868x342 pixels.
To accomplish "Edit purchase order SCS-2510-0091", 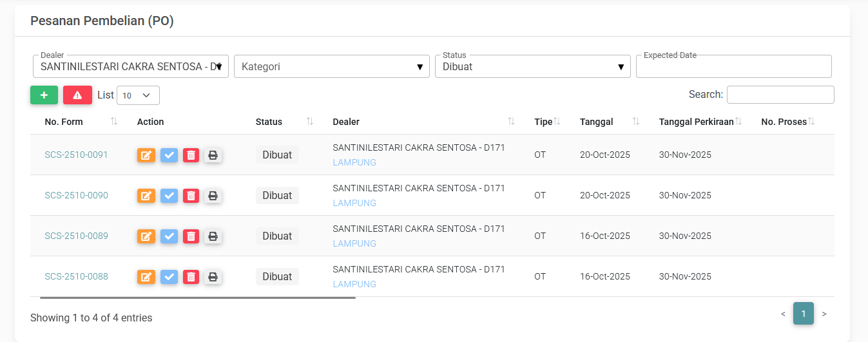I will pyautogui.click(x=146, y=155).
